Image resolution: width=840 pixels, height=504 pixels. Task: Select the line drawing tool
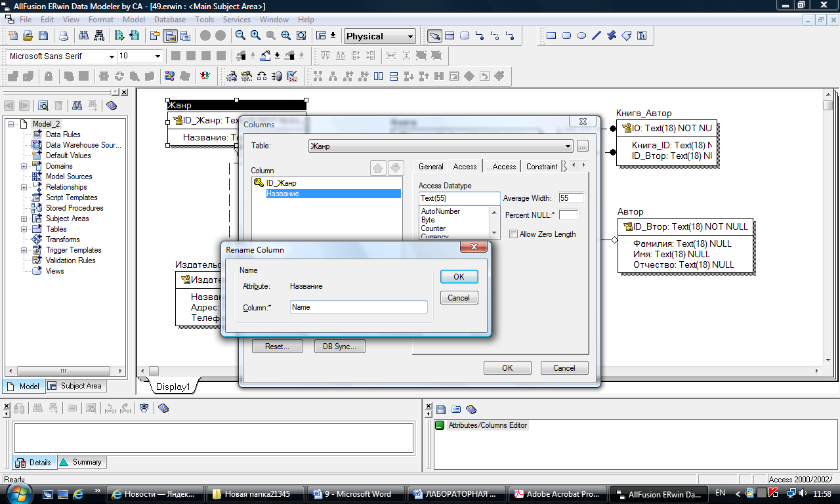click(x=597, y=36)
